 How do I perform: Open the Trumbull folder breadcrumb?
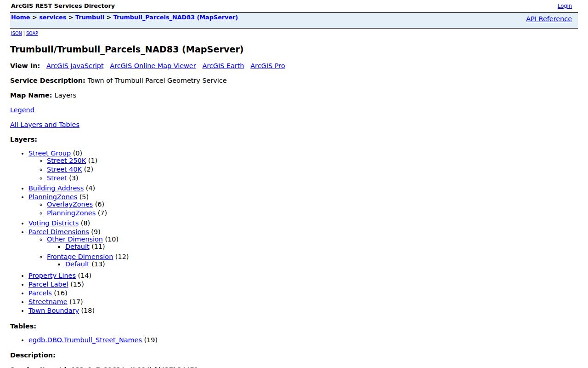coord(90,17)
